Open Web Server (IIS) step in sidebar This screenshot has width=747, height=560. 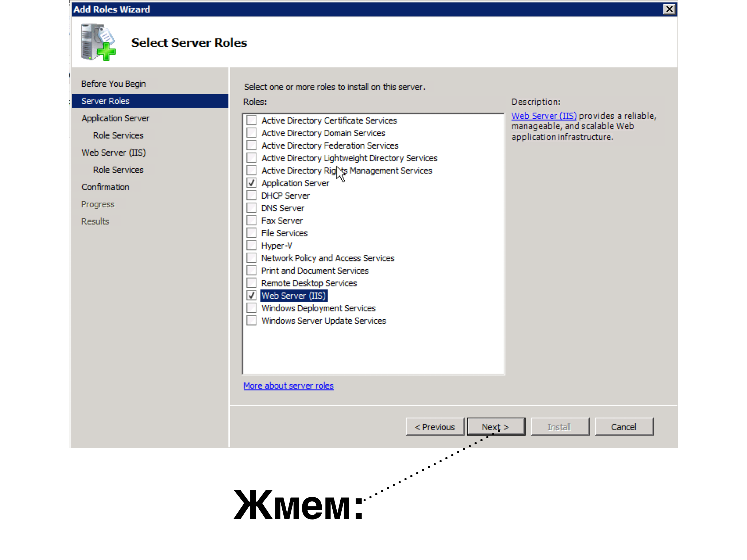click(x=113, y=152)
